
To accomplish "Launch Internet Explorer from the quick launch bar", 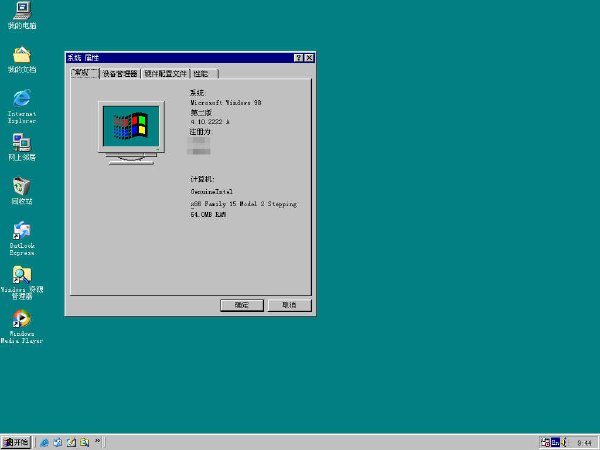I will click(x=44, y=443).
